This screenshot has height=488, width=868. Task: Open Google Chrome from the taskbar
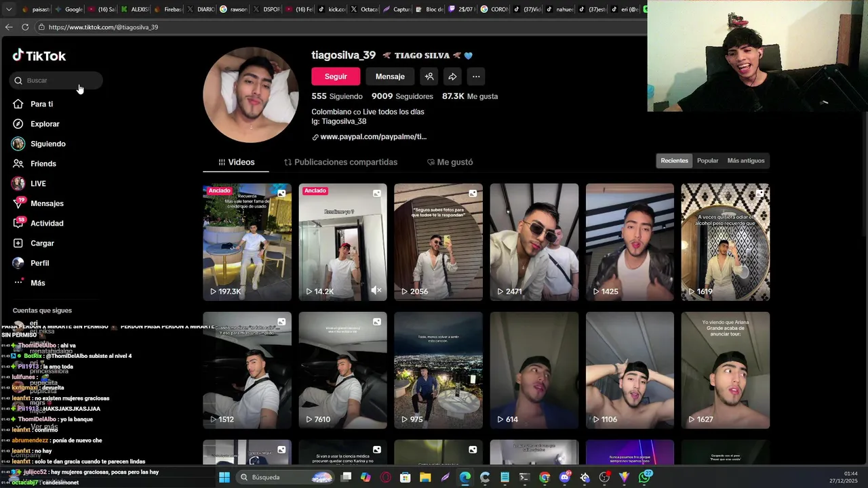(x=545, y=477)
